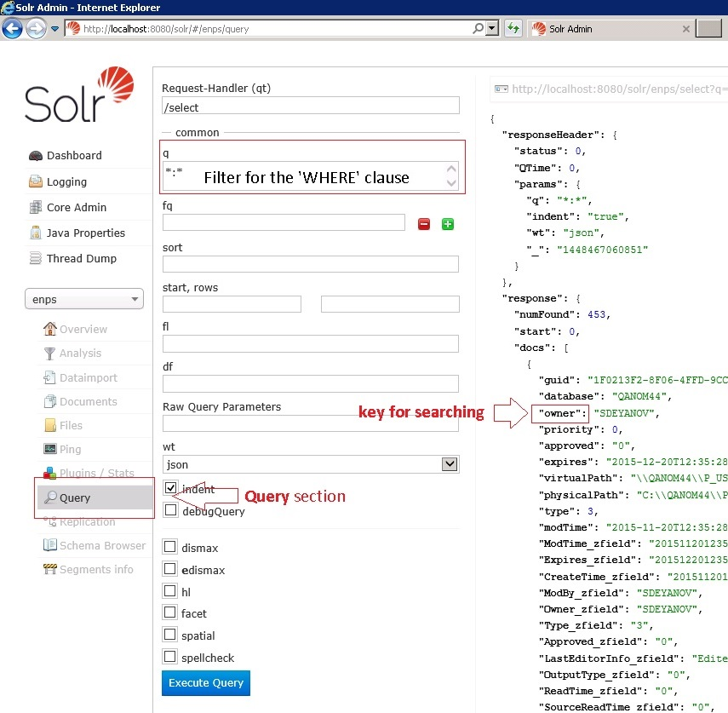The height and width of the screenshot is (713, 728).
Task: Click the q box down arrow
Action: click(451, 183)
